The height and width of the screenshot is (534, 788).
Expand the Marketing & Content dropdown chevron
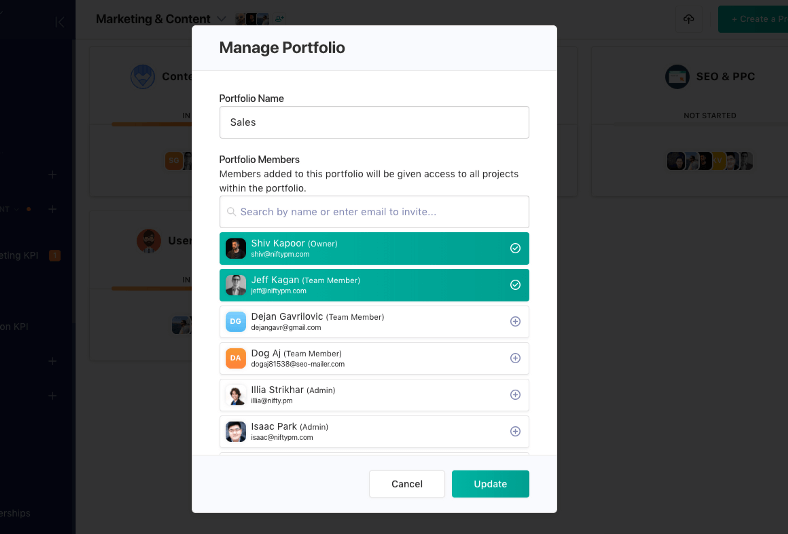click(221, 19)
